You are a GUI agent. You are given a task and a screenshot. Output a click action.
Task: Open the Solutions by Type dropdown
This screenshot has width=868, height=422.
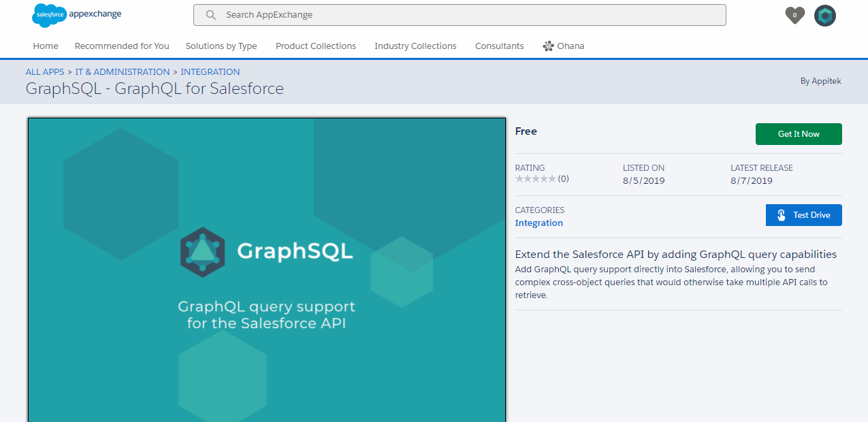(x=221, y=46)
